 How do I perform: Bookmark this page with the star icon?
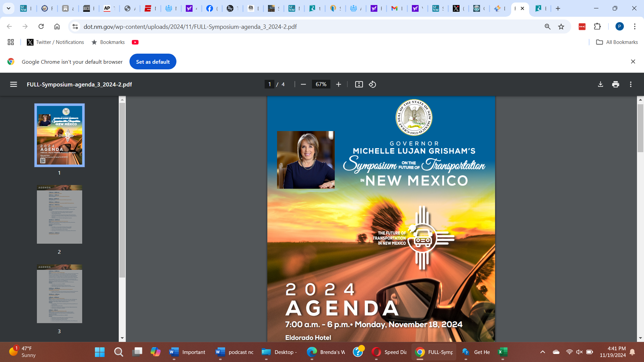click(x=561, y=27)
